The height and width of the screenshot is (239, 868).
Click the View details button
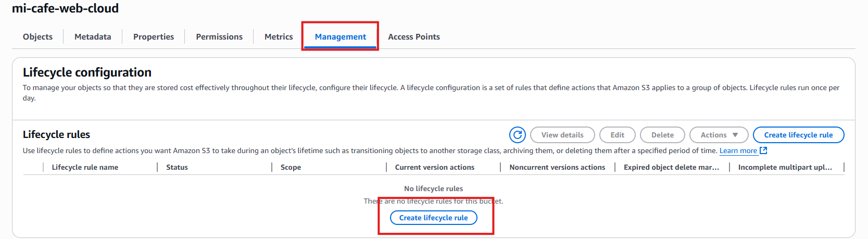pos(562,135)
